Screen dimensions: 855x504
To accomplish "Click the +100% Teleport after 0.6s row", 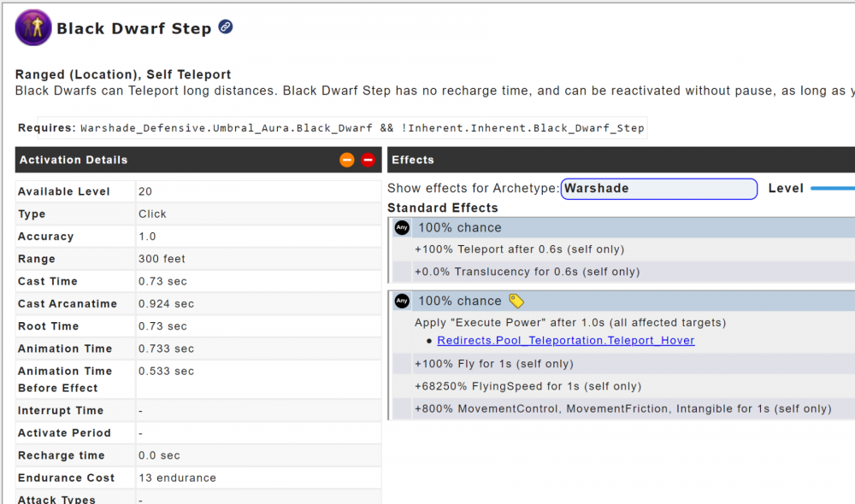I will pos(519,249).
